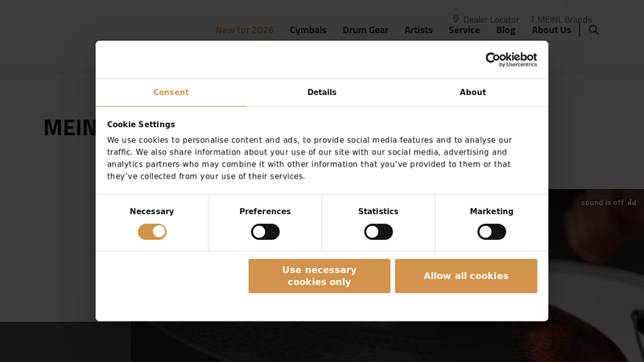This screenshot has width=644, height=362.
Task: Toggle the Necessary cookies switch
Action: point(152,232)
